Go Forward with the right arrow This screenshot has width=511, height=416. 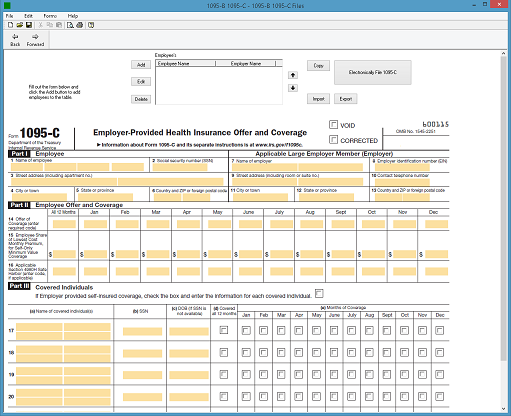(x=35, y=40)
